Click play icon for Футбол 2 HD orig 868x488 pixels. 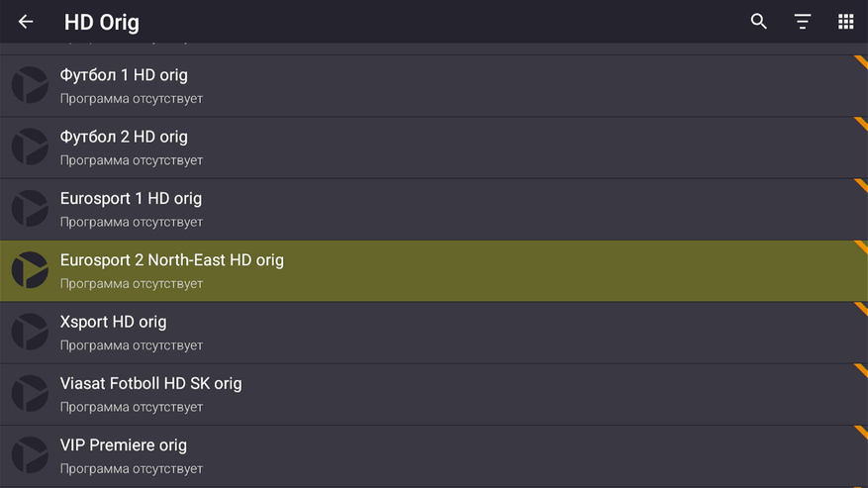pyautogui.click(x=30, y=147)
